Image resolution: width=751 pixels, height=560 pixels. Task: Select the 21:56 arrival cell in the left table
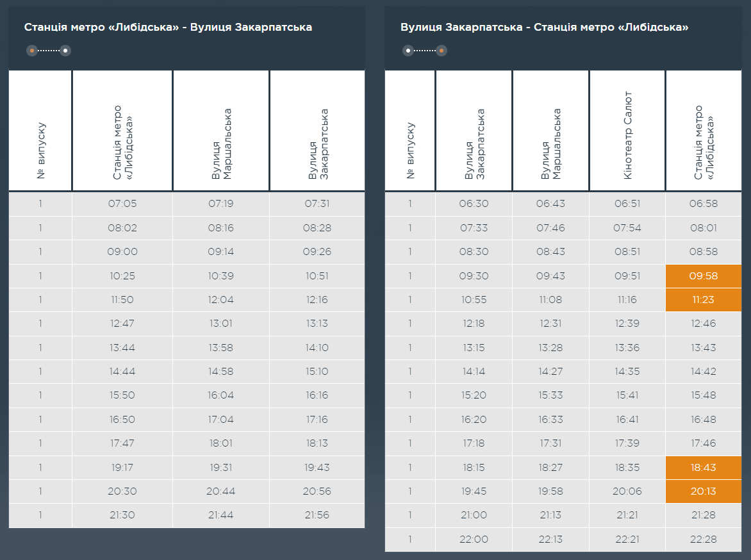317,515
